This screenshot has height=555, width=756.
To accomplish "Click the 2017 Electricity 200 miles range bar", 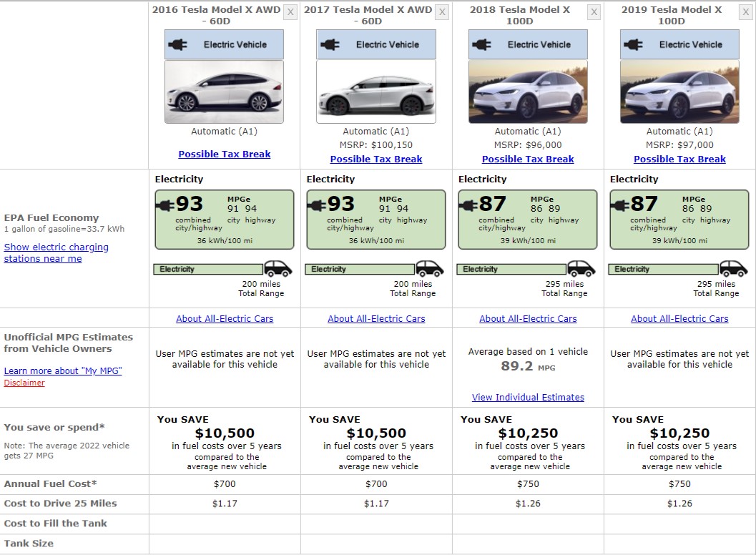I will pos(360,269).
